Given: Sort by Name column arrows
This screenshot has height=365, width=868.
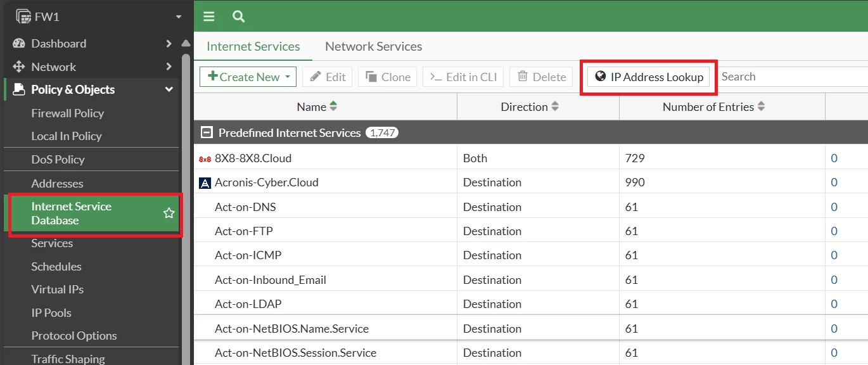Looking at the screenshot, I should (333, 106).
